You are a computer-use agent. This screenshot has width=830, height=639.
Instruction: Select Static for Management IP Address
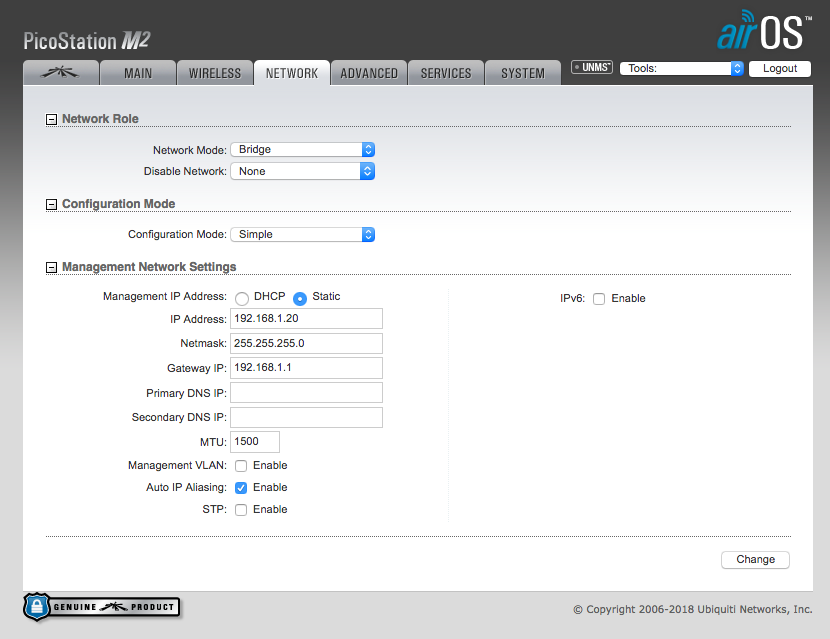300,299
